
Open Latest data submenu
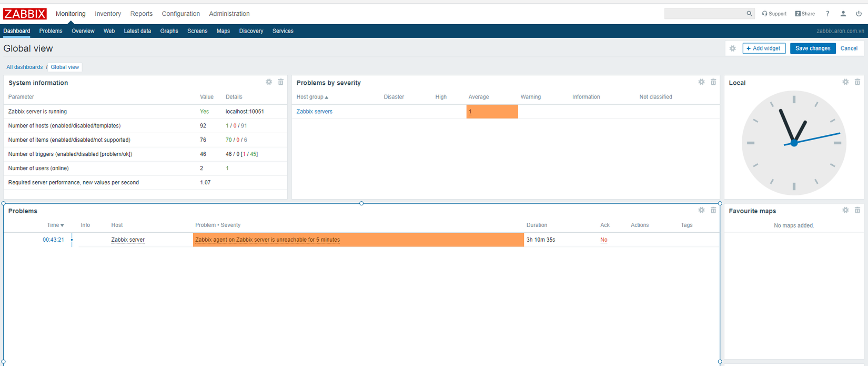[137, 31]
